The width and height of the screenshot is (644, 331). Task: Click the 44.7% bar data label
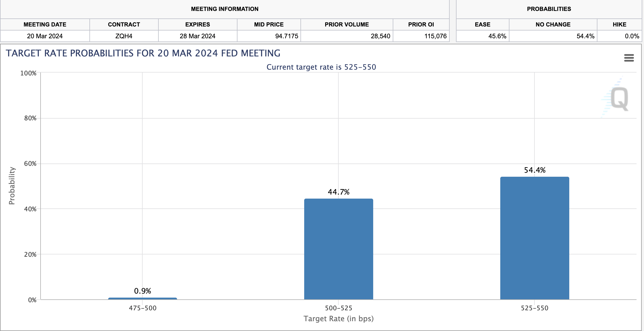(338, 192)
